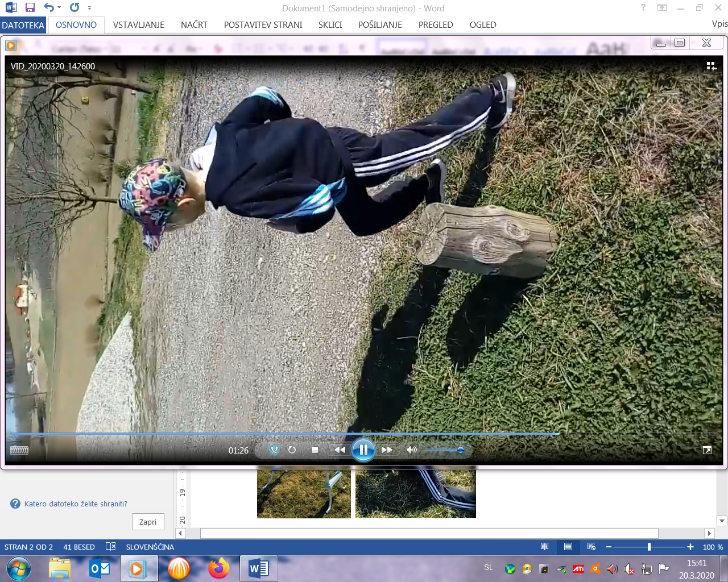The width and height of the screenshot is (728, 582).
Task: Click STRAN 2 OD 2 page indicator
Action: point(28,547)
